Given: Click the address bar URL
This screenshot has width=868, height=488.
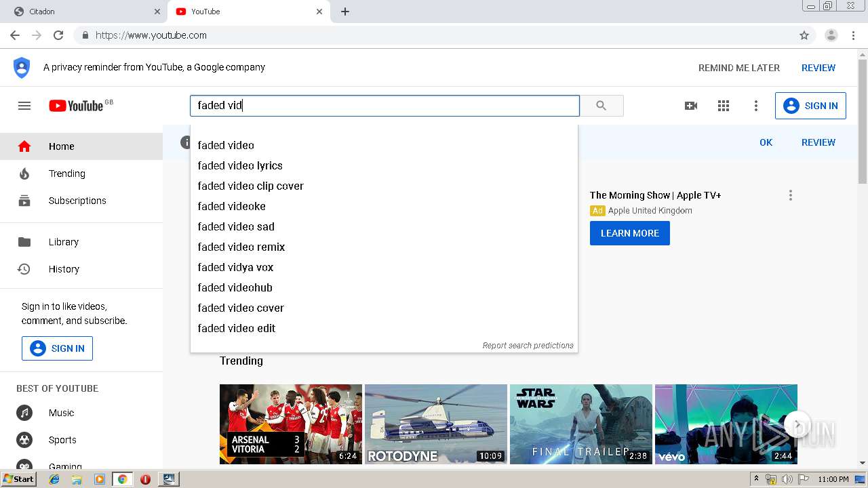Looking at the screenshot, I should coord(151,35).
